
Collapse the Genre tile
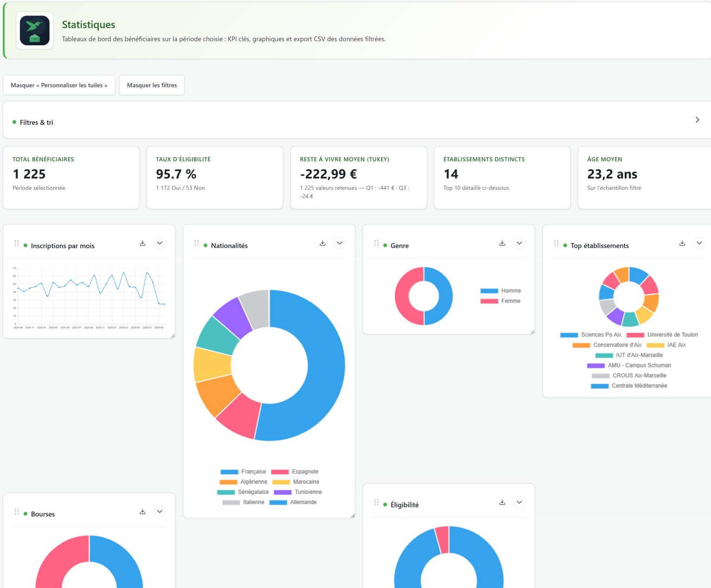click(519, 243)
